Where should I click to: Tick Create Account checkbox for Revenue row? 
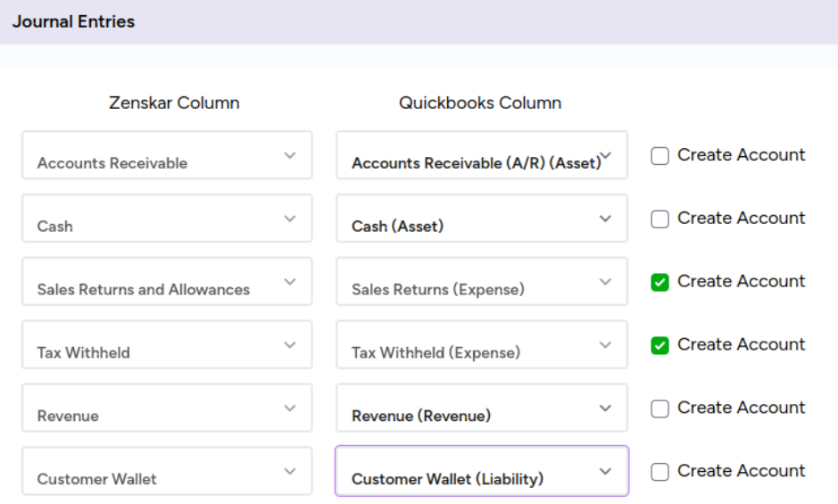[x=660, y=409]
